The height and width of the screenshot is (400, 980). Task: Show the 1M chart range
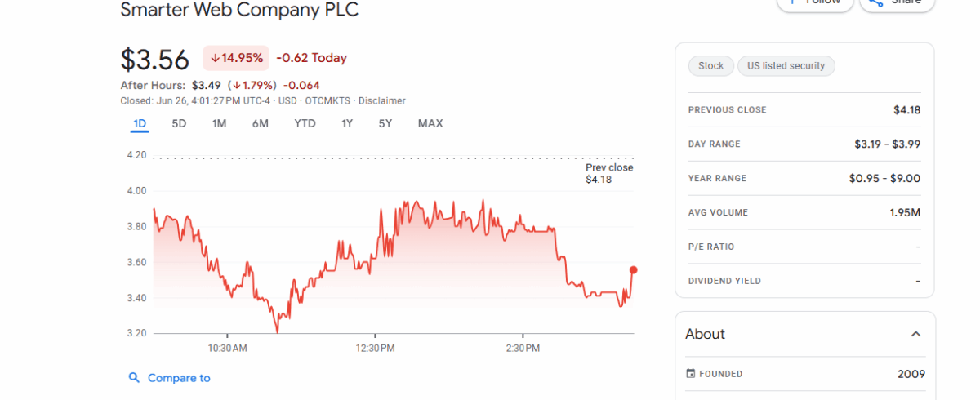[219, 124]
